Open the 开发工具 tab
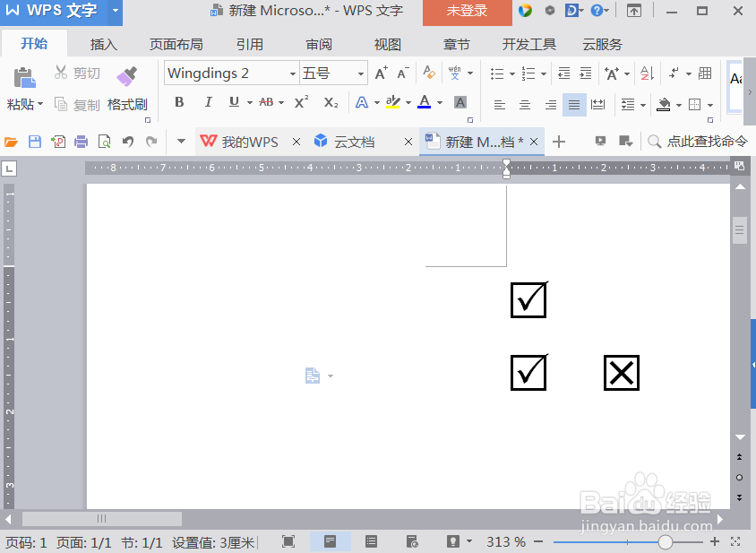The width and height of the screenshot is (756, 553). pos(528,45)
